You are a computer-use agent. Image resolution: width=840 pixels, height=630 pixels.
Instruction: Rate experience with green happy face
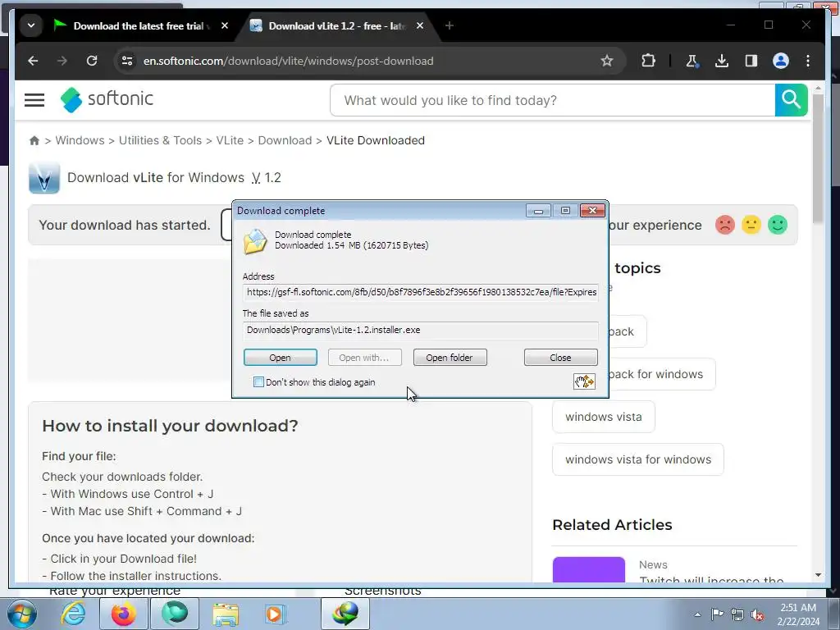[778, 225]
